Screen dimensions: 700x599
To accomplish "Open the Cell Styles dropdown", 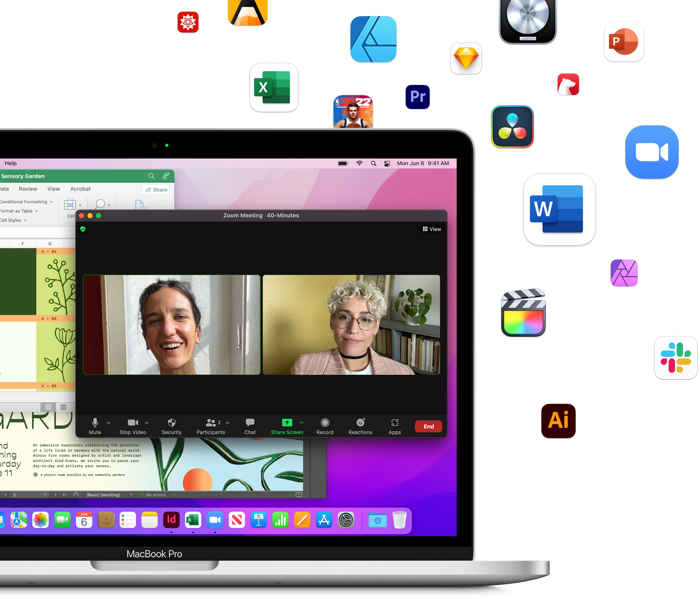I will [13, 220].
